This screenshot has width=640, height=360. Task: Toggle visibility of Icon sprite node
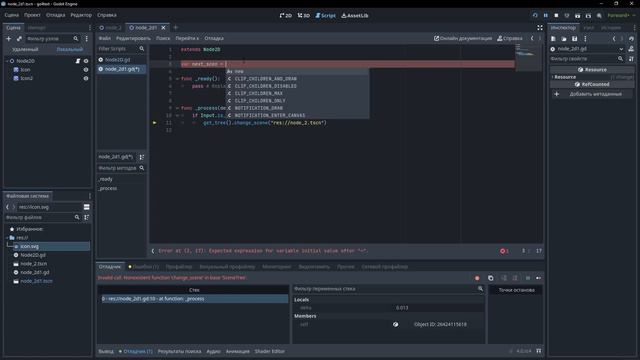(x=86, y=70)
